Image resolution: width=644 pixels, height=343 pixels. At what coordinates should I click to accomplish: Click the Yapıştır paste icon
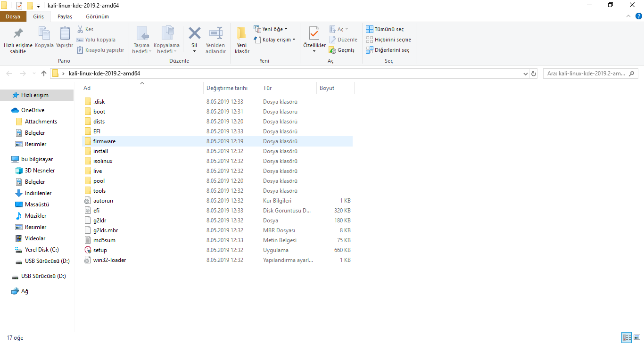click(65, 38)
